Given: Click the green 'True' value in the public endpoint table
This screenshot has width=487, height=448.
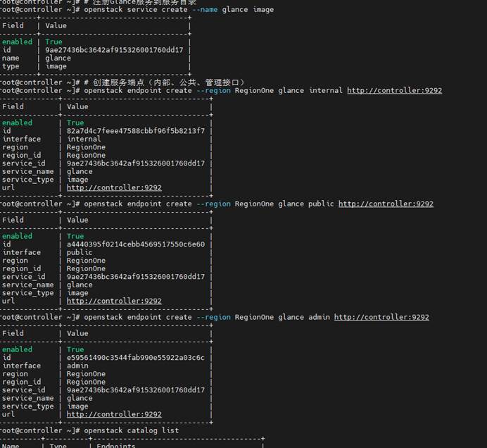Looking at the screenshot, I should click(75, 236).
